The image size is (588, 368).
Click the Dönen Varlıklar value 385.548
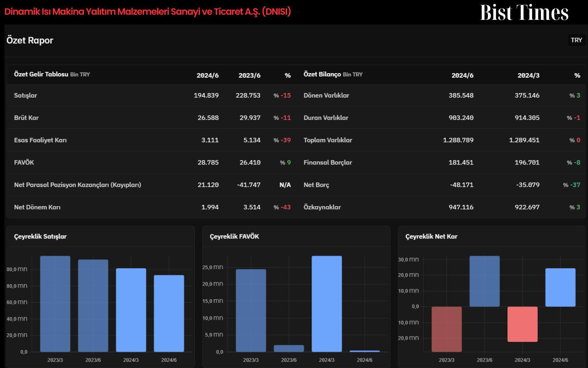click(x=461, y=95)
